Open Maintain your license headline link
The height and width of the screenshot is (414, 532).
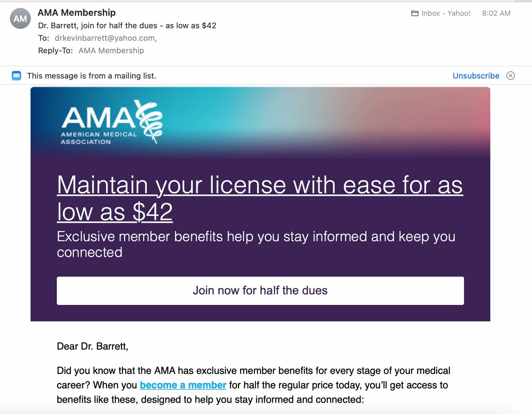click(260, 198)
